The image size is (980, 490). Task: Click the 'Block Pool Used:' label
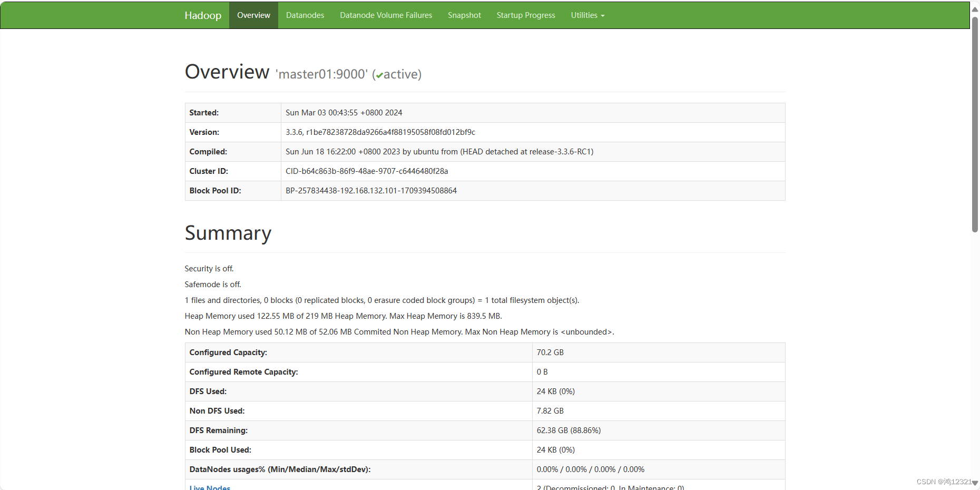coord(220,450)
